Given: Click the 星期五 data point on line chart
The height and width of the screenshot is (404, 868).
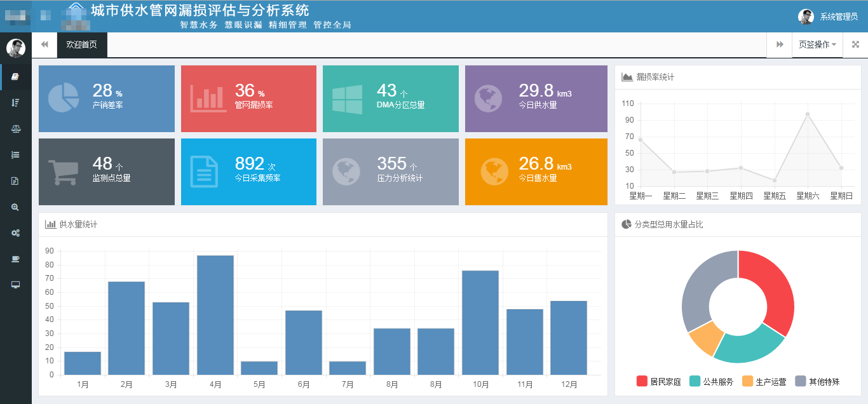Looking at the screenshot, I should pyautogui.click(x=775, y=180).
